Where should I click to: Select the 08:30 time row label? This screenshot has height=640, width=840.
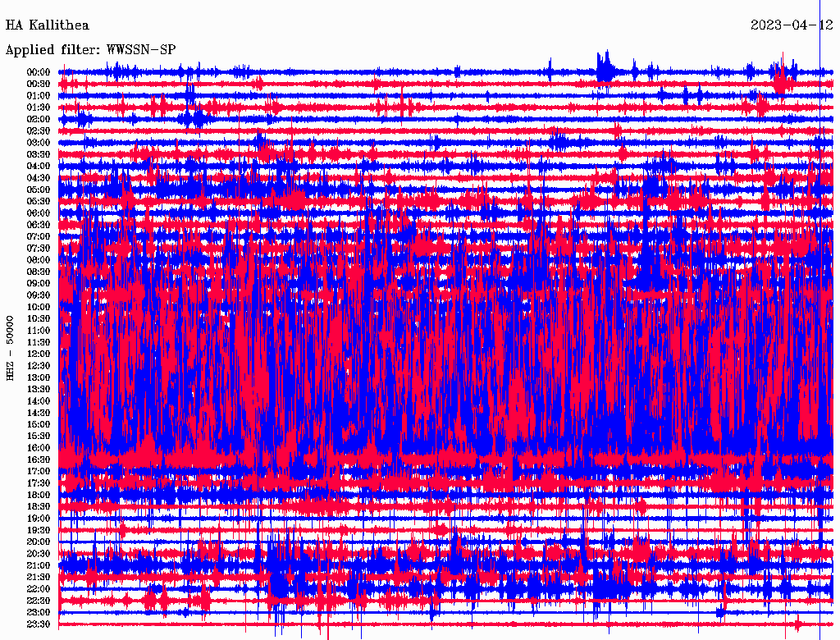[x=39, y=272]
